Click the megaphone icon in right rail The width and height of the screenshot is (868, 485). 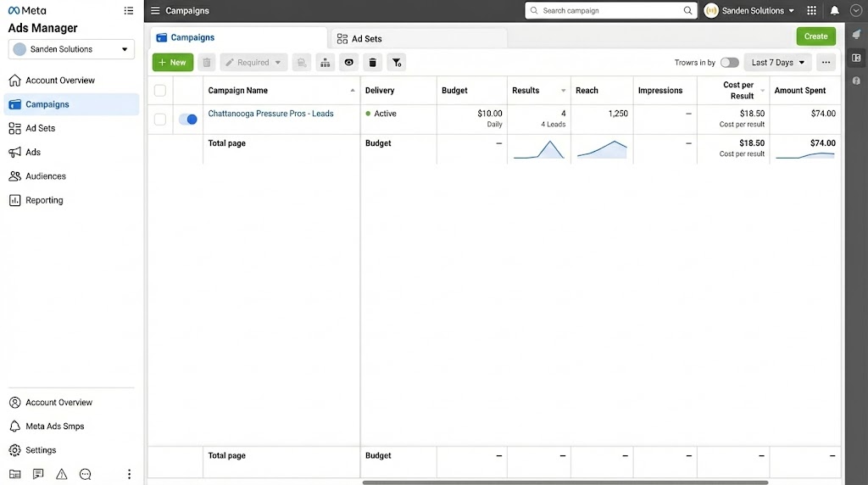coord(856,34)
